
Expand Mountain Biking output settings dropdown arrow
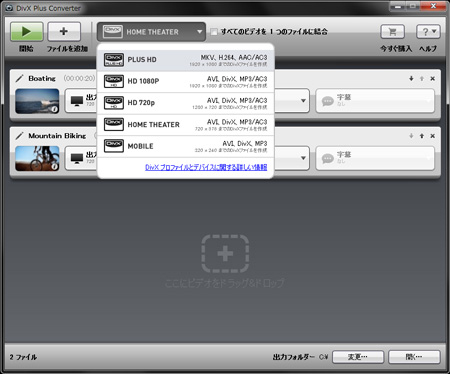pos(303,158)
